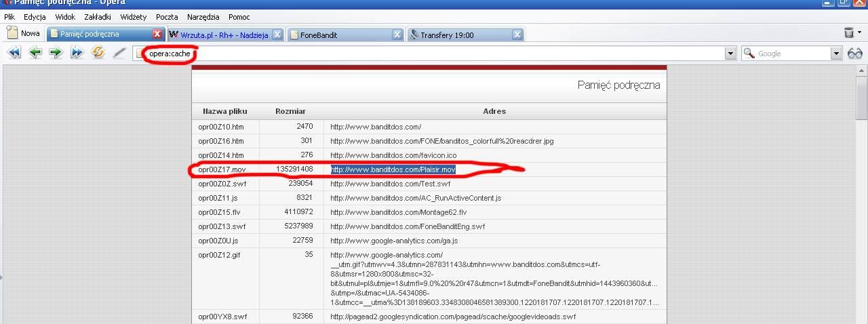Select file name opr00Z13.swf
This screenshot has height=324, width=868.
point(222,226)
